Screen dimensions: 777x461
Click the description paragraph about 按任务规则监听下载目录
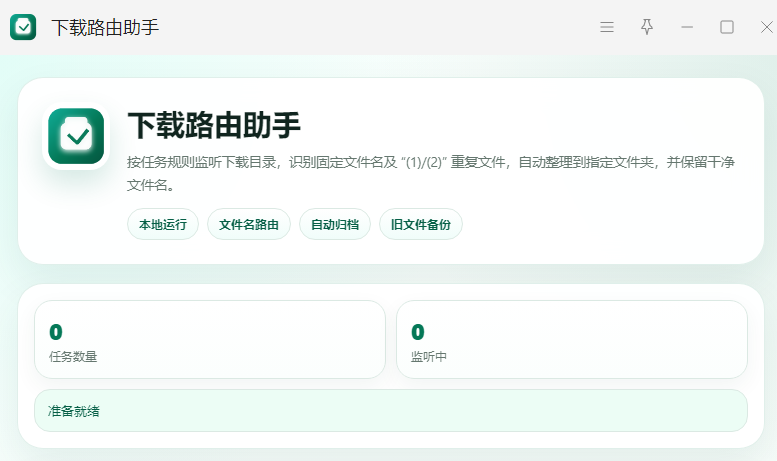(431, 173)
